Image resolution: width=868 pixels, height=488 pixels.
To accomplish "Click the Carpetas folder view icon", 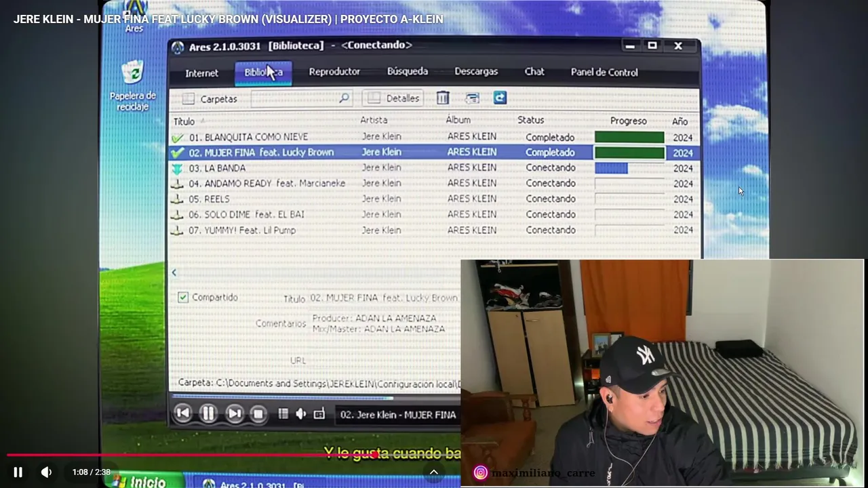I will [189, 99].
